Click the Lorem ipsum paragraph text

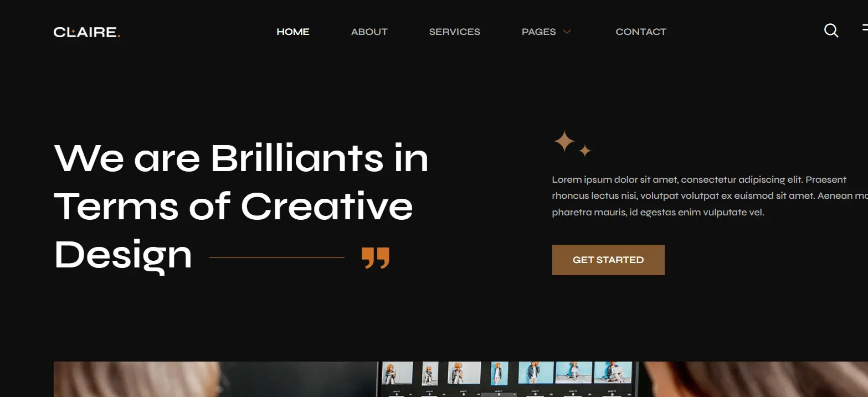(710, 196)
